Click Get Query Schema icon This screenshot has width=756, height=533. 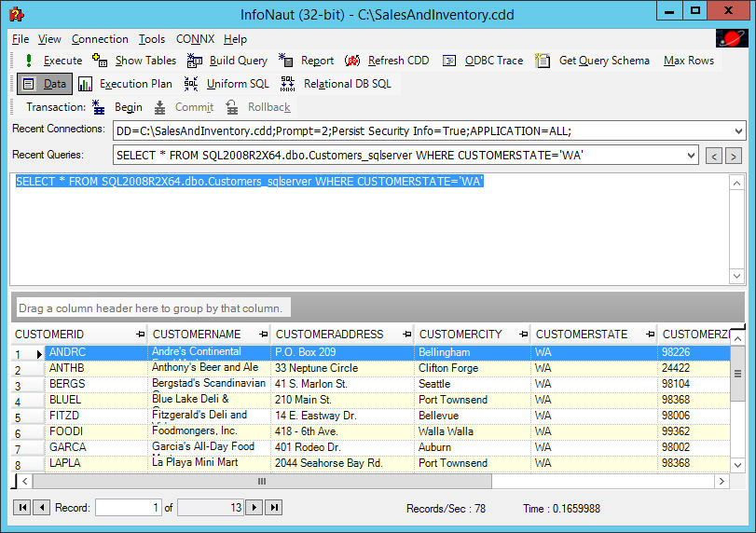click(x=543, y=61)
